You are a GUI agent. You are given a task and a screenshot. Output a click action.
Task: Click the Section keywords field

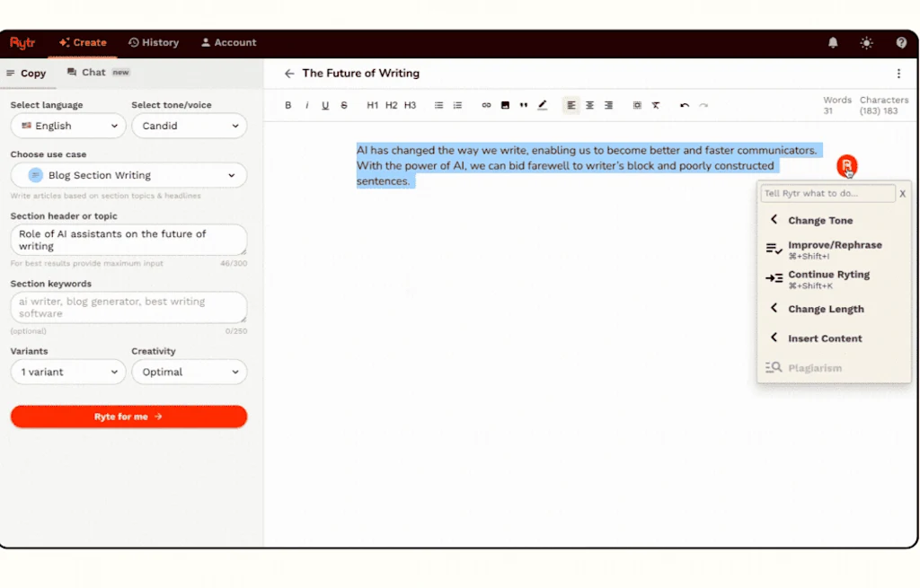point(128,307)
